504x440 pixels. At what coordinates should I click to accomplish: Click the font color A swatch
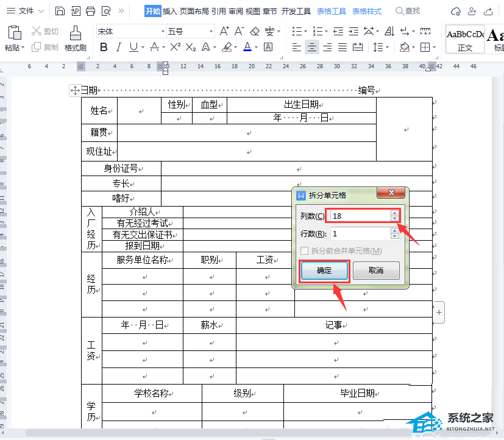pyautogui.click(x=247, y=48)
